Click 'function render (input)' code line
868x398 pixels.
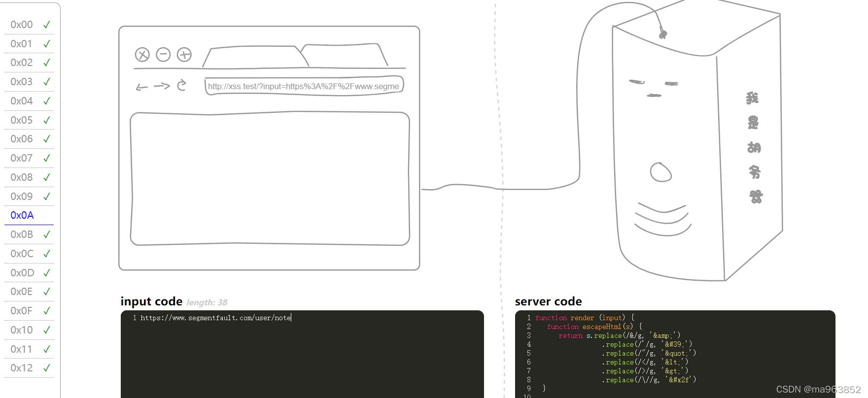tap(585, 318)
